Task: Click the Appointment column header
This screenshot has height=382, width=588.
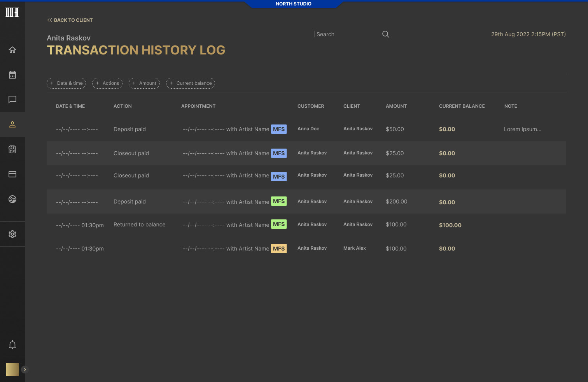Action: [198, 106]
